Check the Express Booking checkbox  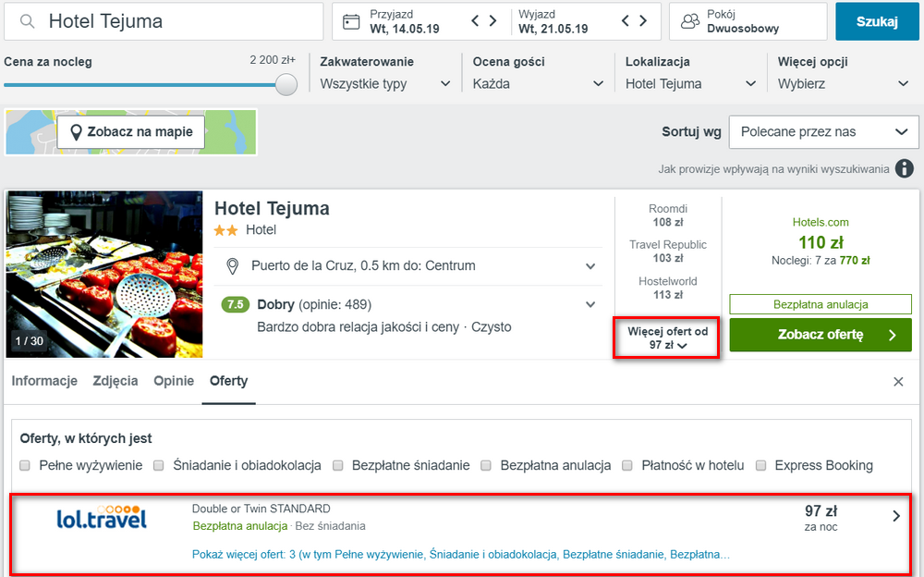click(x=761, y=465)
